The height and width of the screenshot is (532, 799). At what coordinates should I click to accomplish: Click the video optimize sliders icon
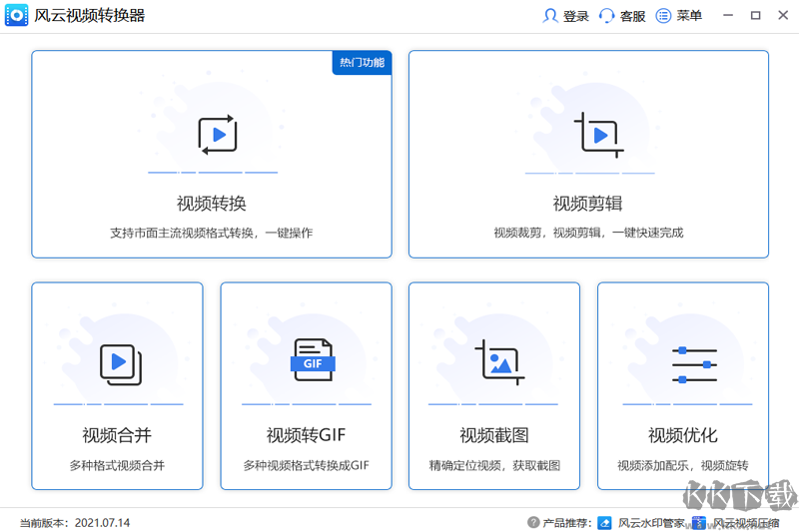694,365
